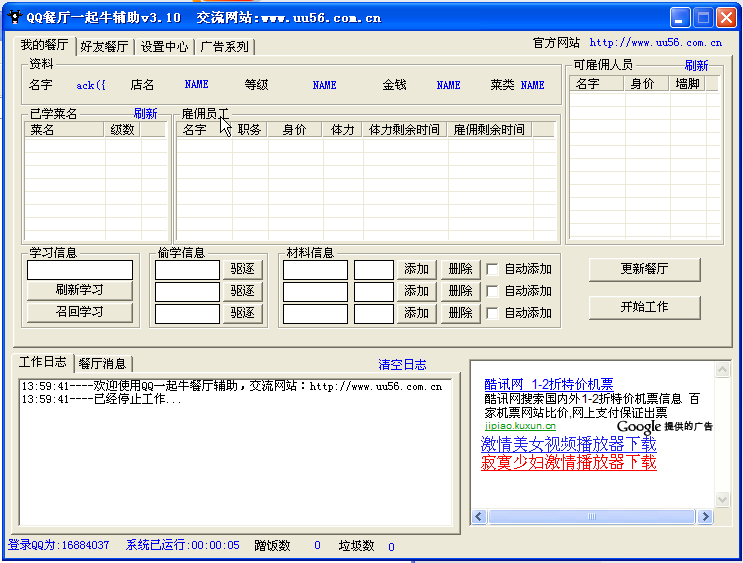The height and width of the screenshot is (563, 743).
Task: Open 酷讯网 1-2折特价机票 ad link
Action: click(x=549, y=384)
